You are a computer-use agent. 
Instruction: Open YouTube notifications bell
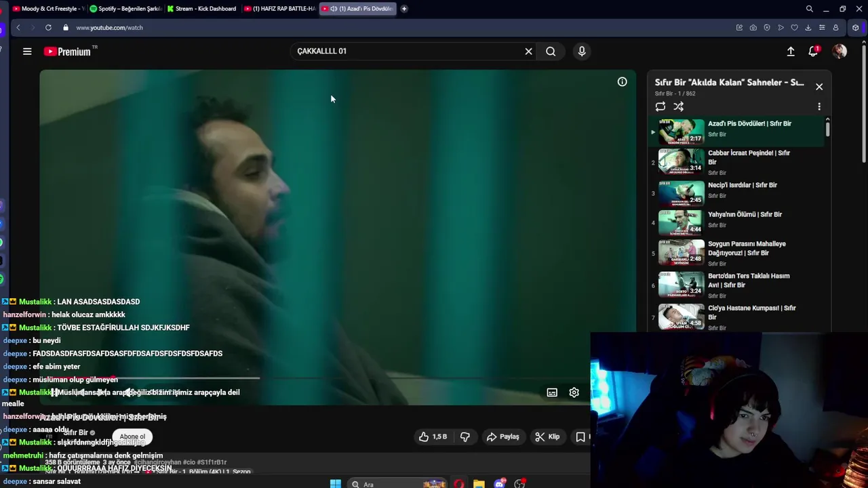pos(813,52)
